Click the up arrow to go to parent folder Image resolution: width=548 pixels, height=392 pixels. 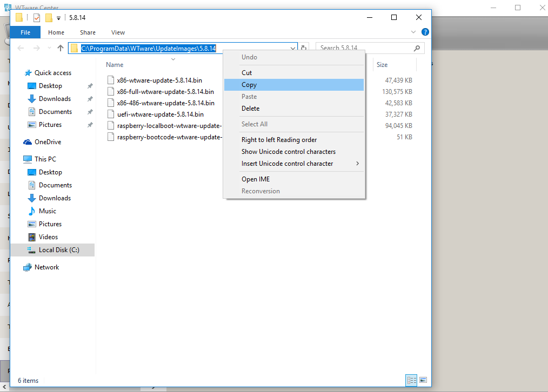[61, 48]
